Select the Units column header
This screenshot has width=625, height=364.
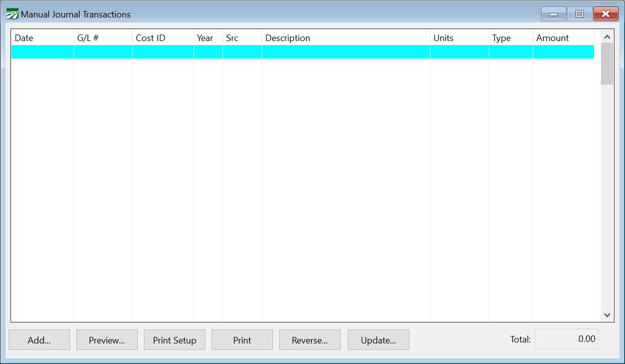[x=459, y=38]
